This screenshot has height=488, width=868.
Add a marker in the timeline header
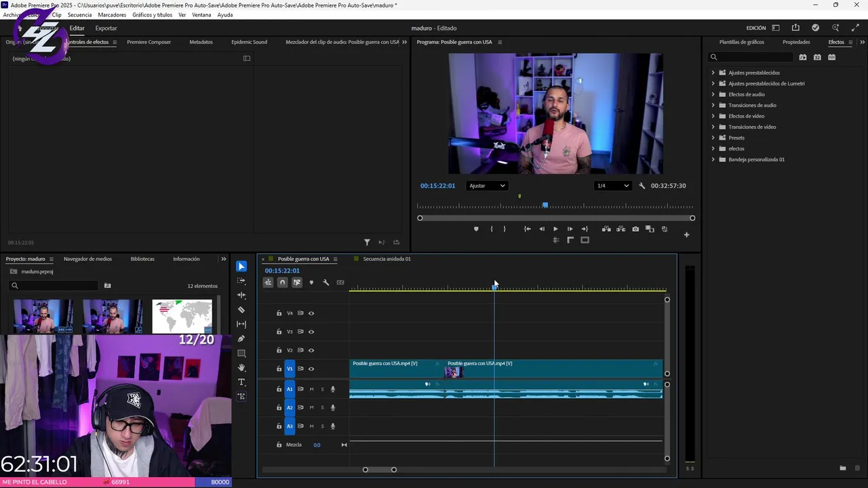[x=311, y=283]
